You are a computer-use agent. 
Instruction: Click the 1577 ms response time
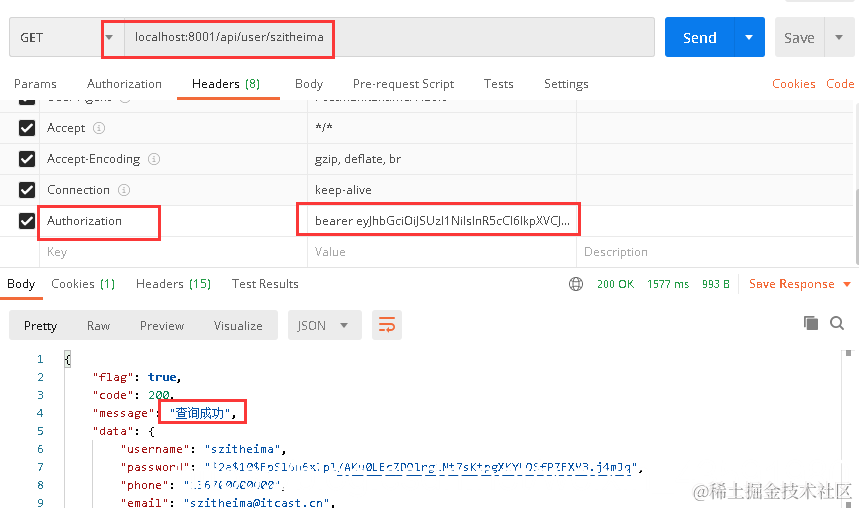tap(668, 284)
